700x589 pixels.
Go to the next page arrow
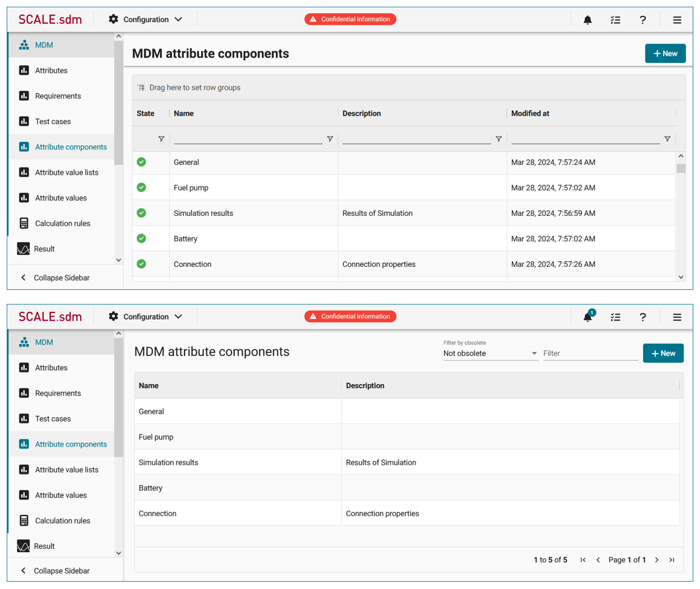click(x=657, y=560)
